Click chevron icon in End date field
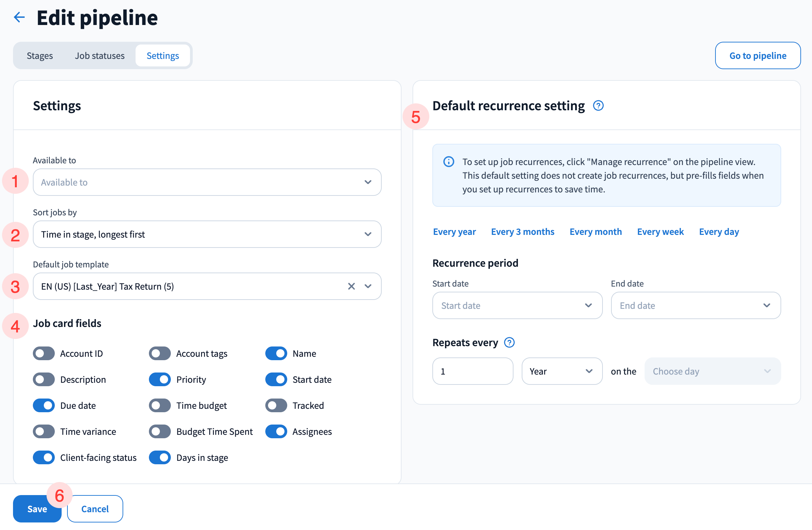The width and height of the screenshot is (812, 530). (x=766, y=305)
